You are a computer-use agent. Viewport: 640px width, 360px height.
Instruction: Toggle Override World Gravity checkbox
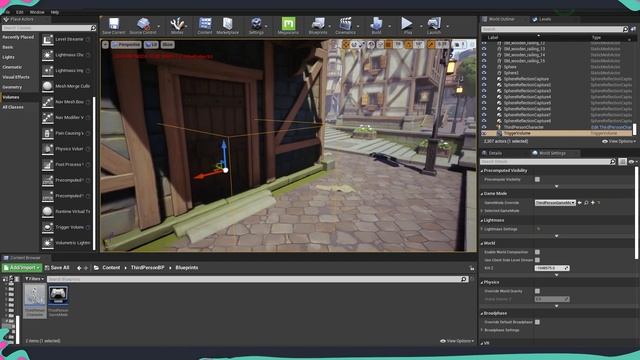click(x=537, y=291)
